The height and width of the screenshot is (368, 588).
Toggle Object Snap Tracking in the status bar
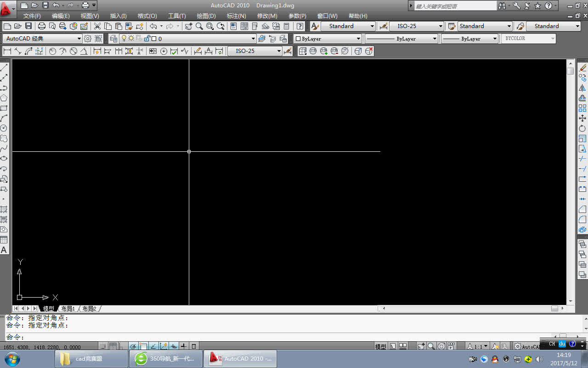tap(153, 346)
